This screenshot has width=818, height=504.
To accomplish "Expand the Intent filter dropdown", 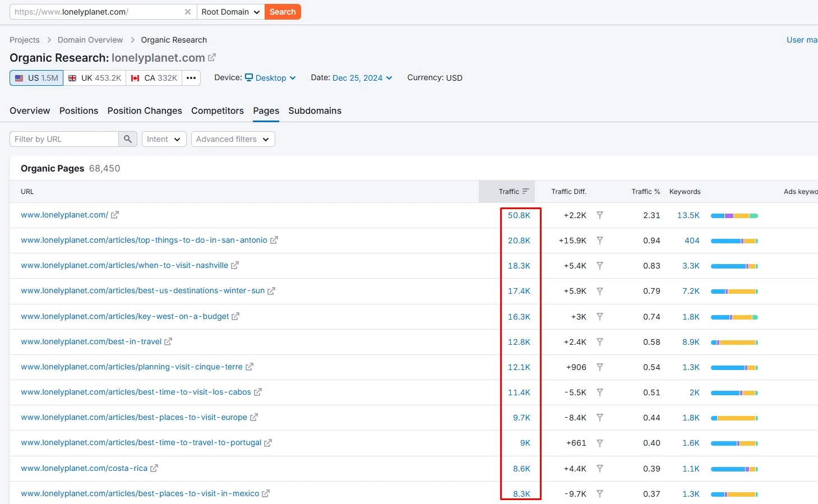I will [x=164, y=139].
